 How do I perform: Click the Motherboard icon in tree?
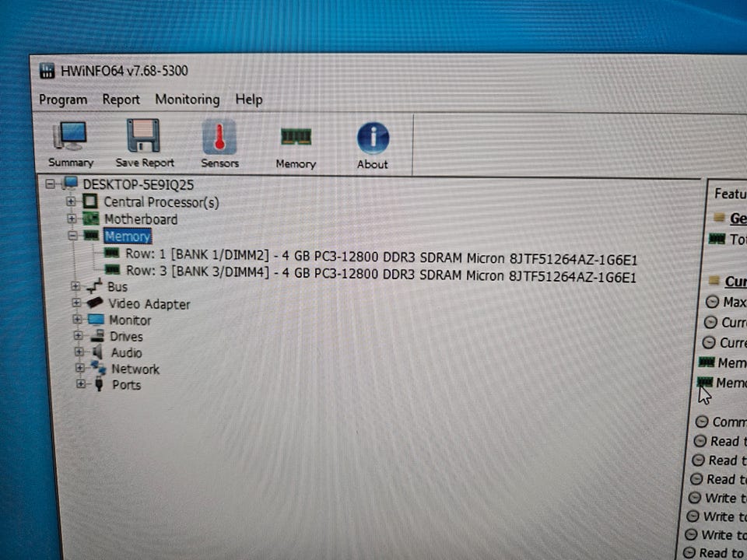point(90,219)
